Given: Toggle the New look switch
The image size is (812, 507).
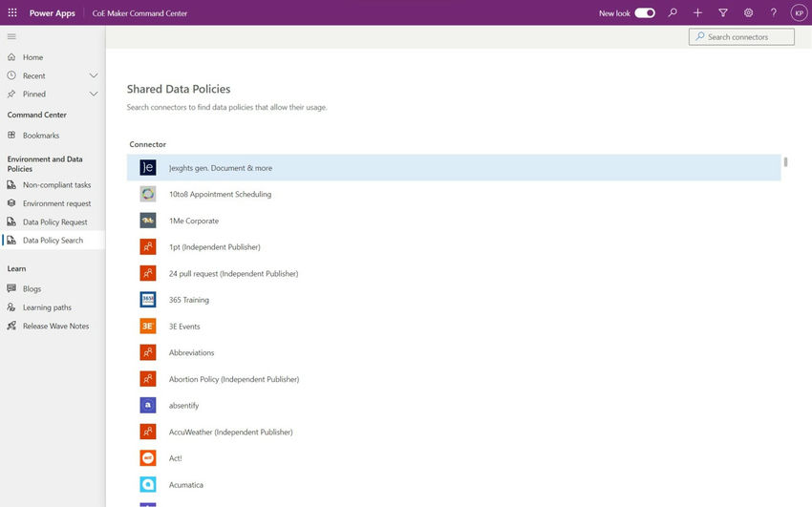Looking at the screenshot, I should [645, 13].
